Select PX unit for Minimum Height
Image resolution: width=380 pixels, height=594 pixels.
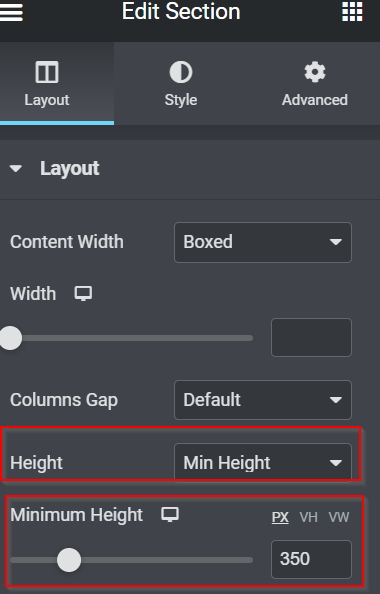[280, 517]
